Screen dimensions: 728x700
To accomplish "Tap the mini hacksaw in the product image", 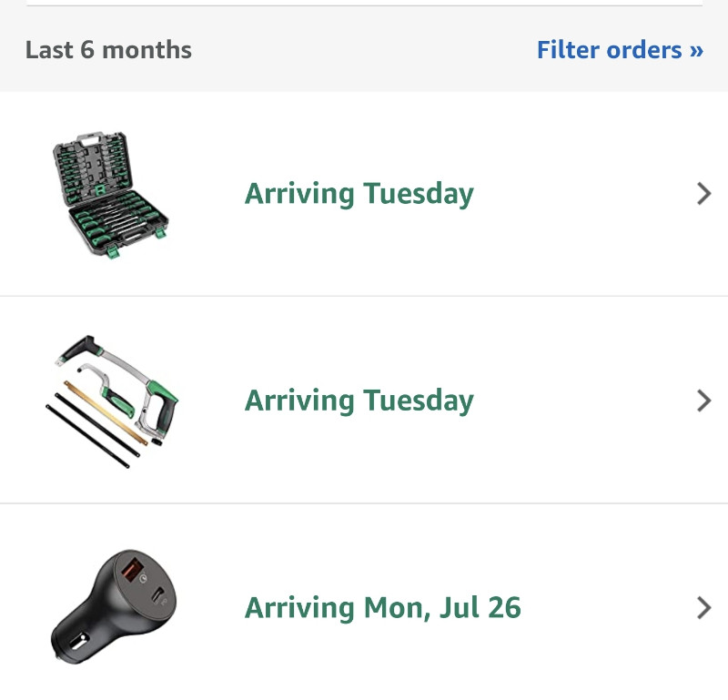I will (x=106, y=391).
